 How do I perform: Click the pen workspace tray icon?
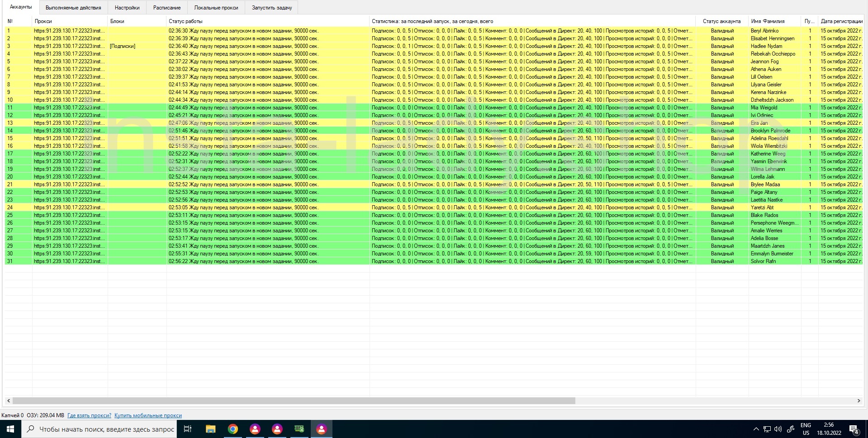point(791,429)
